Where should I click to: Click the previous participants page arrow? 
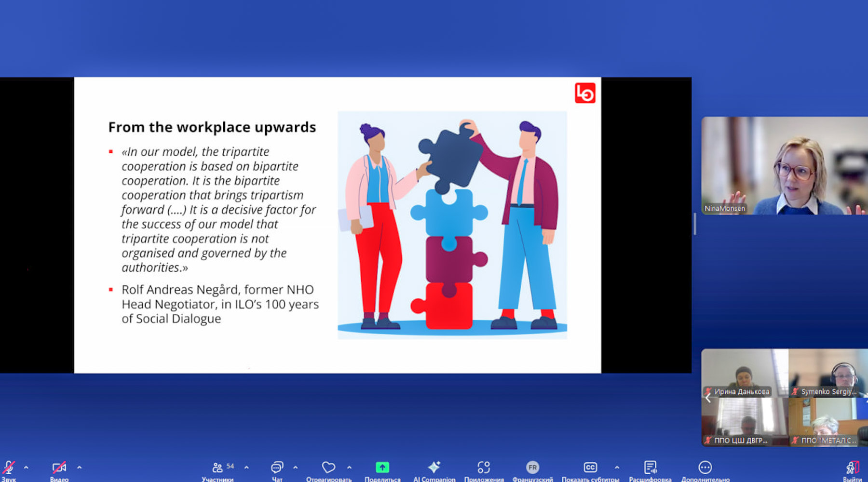[708, 398]
